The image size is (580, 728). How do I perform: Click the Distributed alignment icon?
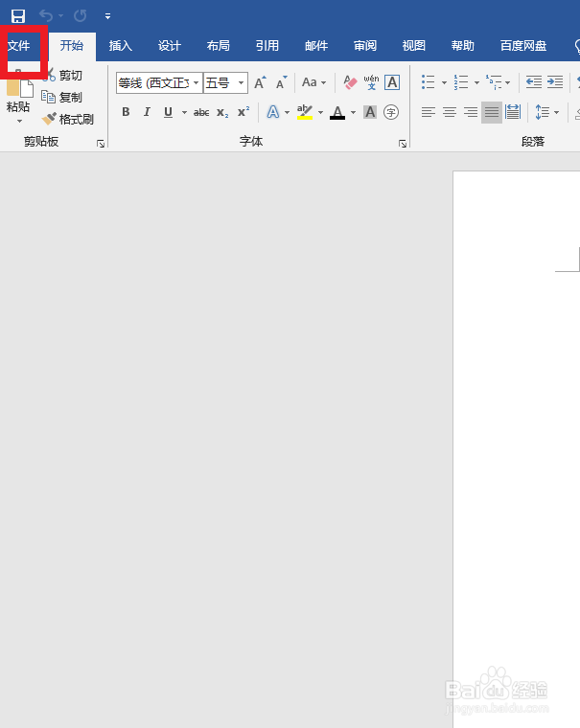point(513,112)
